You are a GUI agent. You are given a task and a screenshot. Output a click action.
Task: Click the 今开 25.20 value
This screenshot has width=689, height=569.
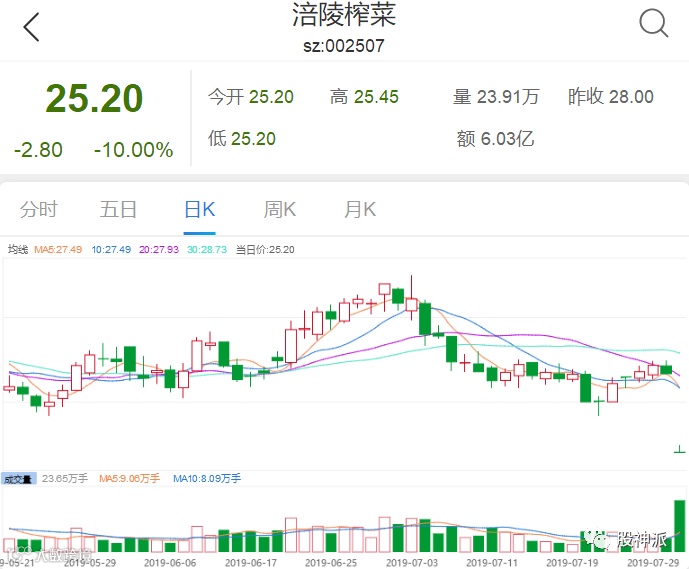(x=250, y=97)
